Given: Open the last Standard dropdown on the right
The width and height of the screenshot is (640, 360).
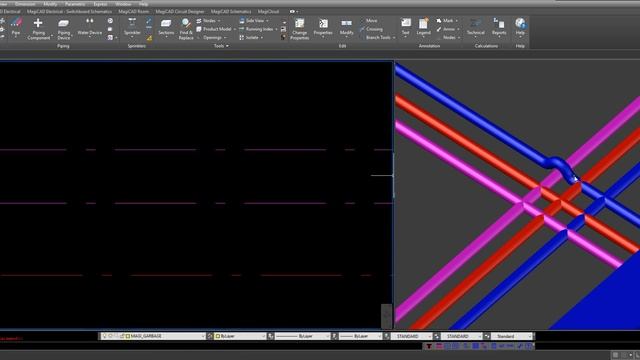Looking at the screenshot, I should click(512, 336).
